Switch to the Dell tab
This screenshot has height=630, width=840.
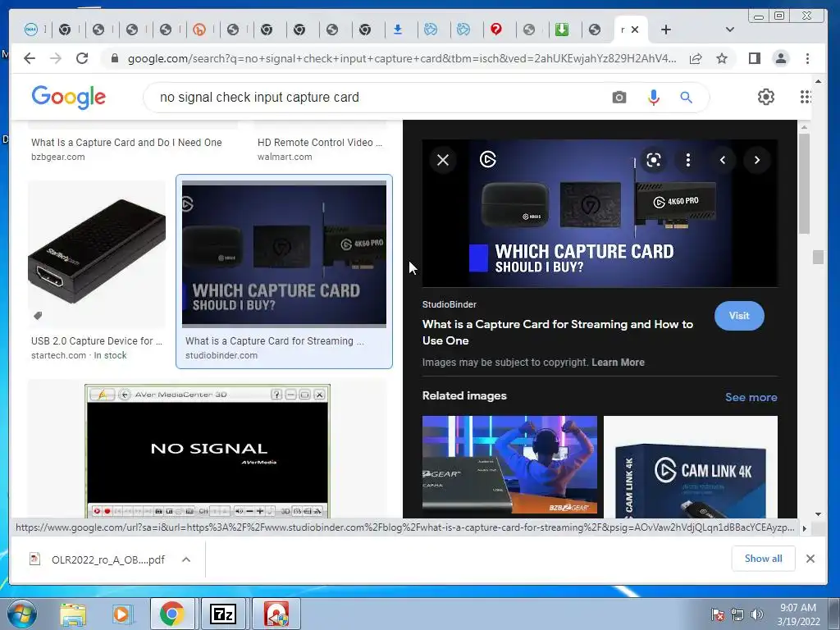31,30
